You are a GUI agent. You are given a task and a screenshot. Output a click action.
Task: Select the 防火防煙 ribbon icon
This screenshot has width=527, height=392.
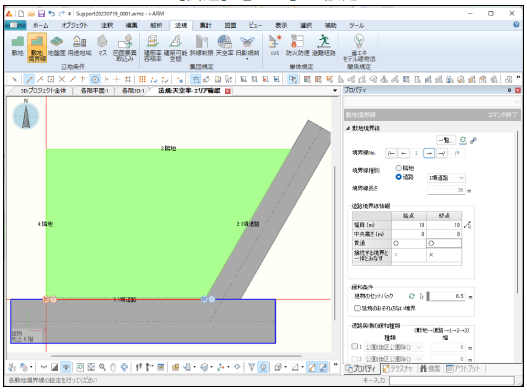pos(297,46)
